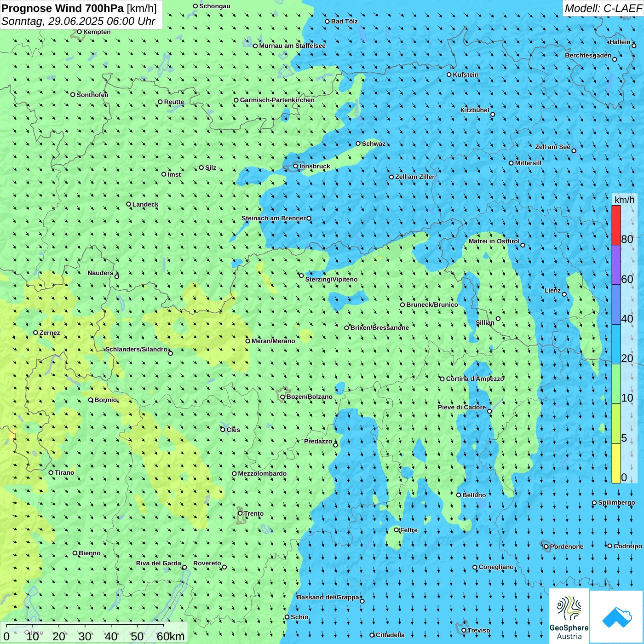This screenshot has width=644, height=644.
Task: Click the Garmisch-Partenkirchen label
Action: coord(277,100)
